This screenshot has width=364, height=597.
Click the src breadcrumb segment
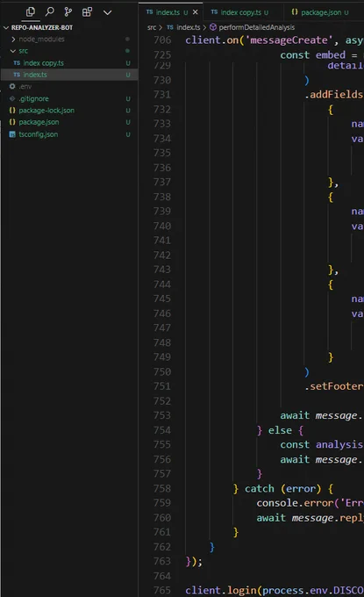(152, 27)
